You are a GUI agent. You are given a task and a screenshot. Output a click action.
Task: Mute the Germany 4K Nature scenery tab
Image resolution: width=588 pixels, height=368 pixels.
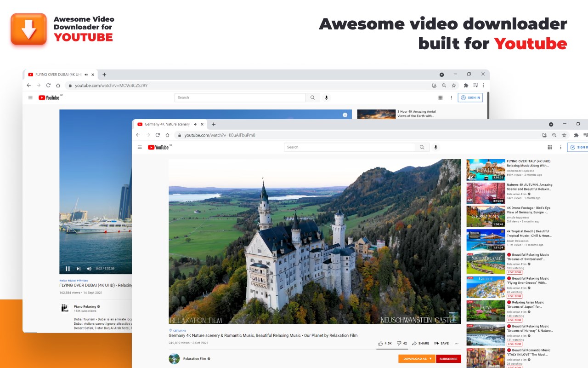[x=196, y=124]
